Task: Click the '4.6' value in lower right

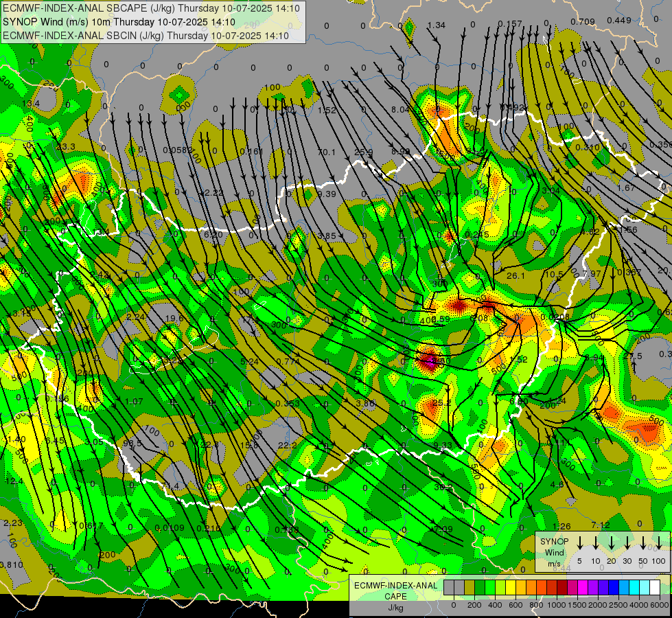Action: pos(557,485)
